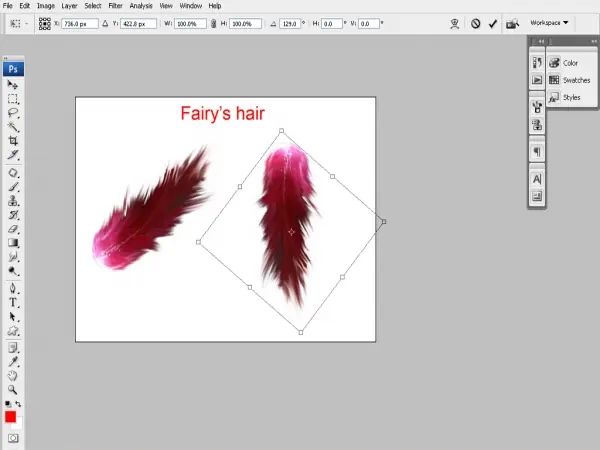The width and height of the screenshot is (600, 450).
Task: Swap foreground and background colors
Action: click(18, 404)
